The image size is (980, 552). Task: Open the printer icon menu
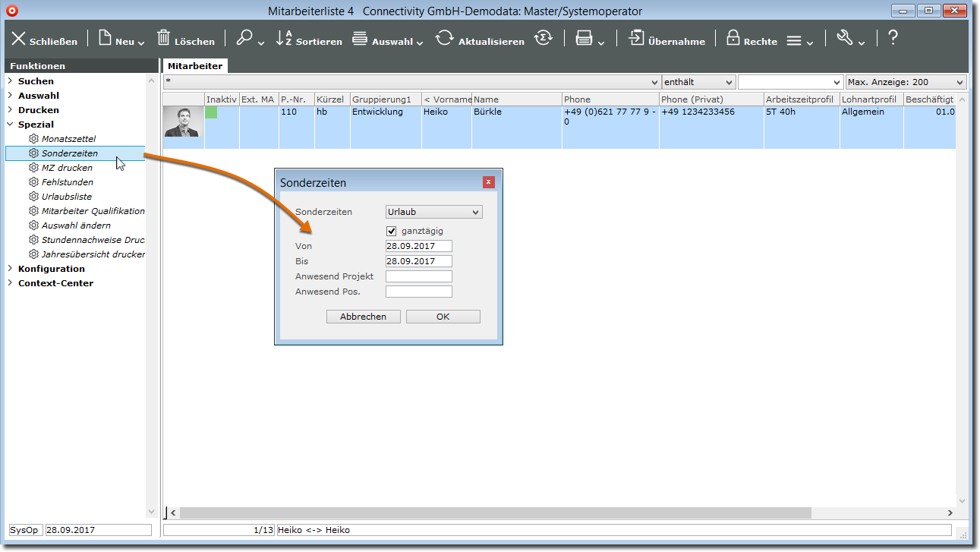[584, 39]
